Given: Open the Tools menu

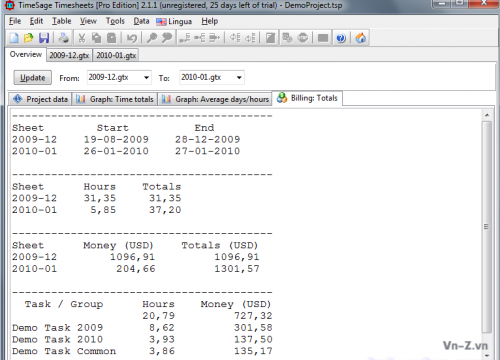Looking at the screenshot, I should coord(115,21).
